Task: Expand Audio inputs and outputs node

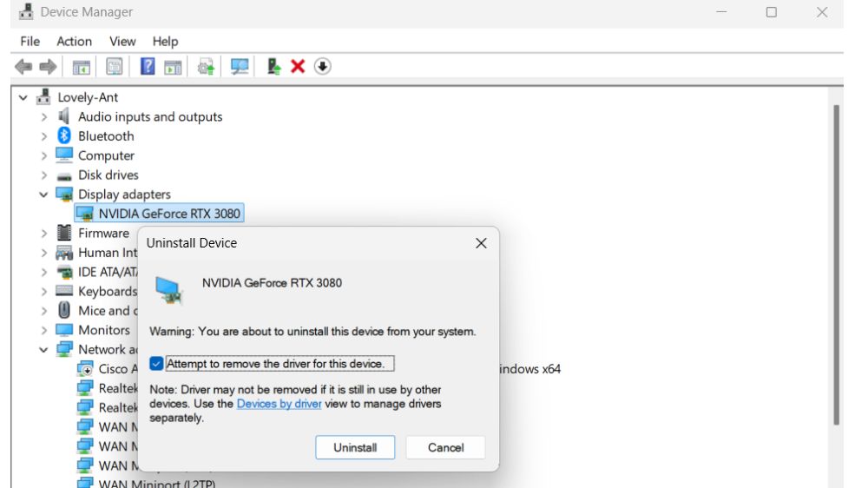Action: click(44, 117)
